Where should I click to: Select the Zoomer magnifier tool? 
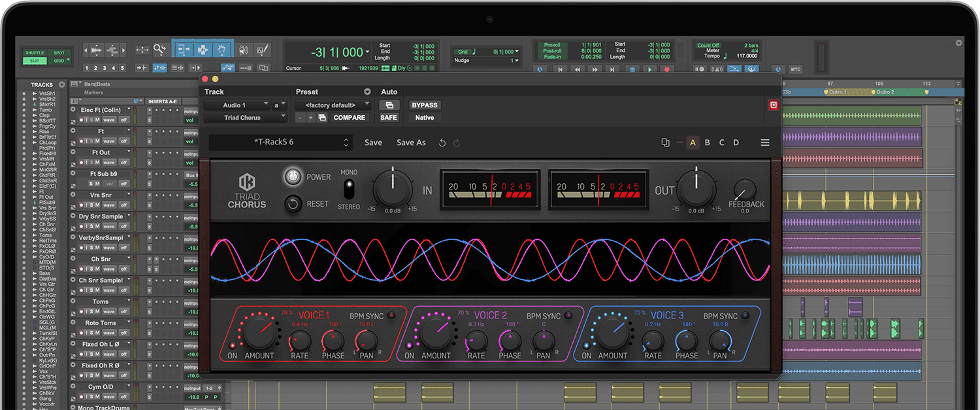tap(160, 50)
